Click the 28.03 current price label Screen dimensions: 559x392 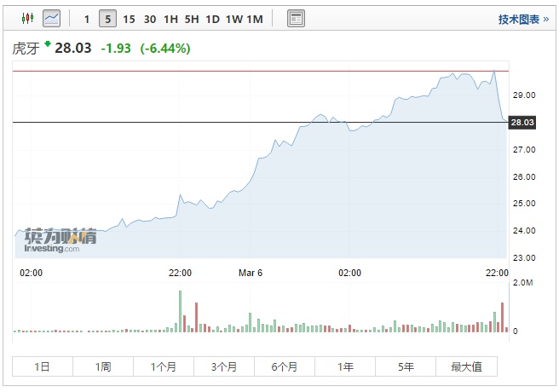(522, 123)
